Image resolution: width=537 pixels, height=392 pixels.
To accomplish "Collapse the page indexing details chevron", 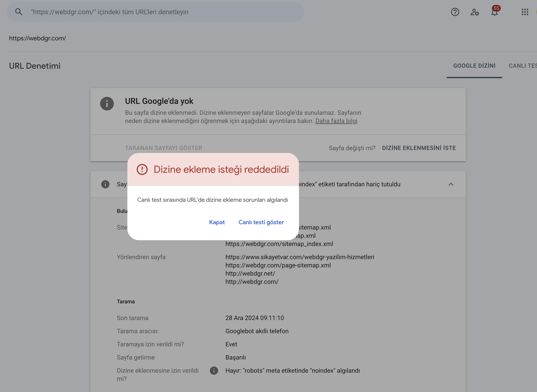I will (451, 184).
